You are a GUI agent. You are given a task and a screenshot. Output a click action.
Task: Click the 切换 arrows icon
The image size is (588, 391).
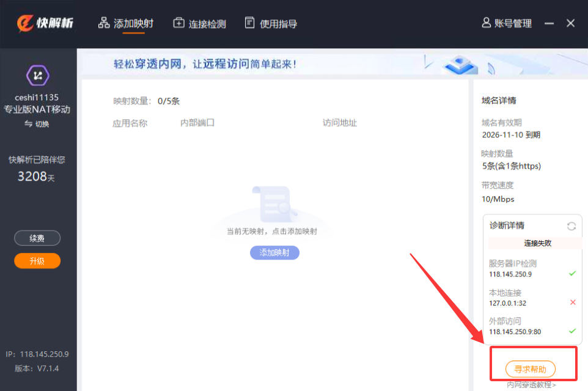[29, 123]
